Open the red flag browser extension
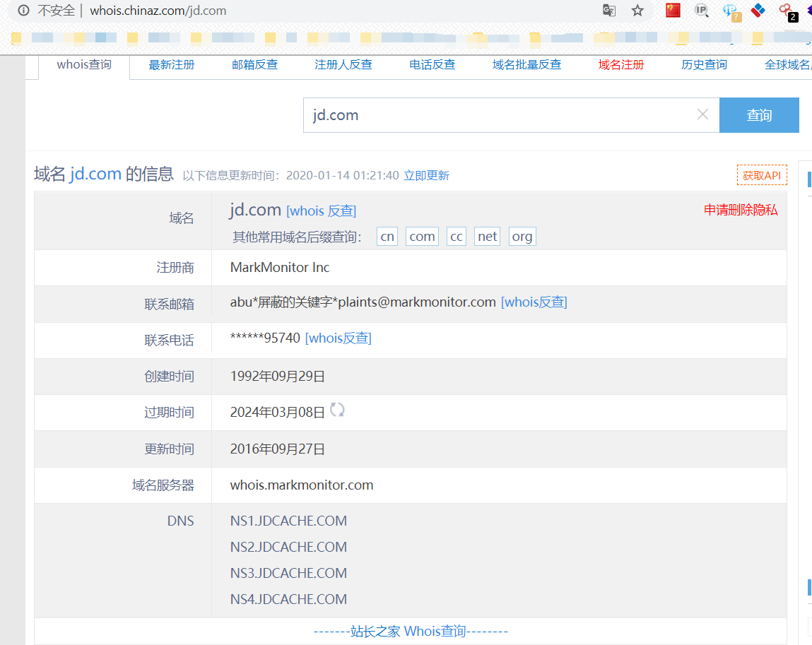Viewport: 812px width, 645px height. 673,11
